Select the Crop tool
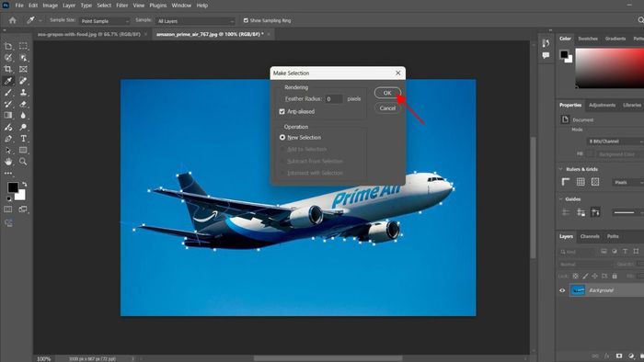The width and height of the screenshot is (644, 362). coord(8,69)
